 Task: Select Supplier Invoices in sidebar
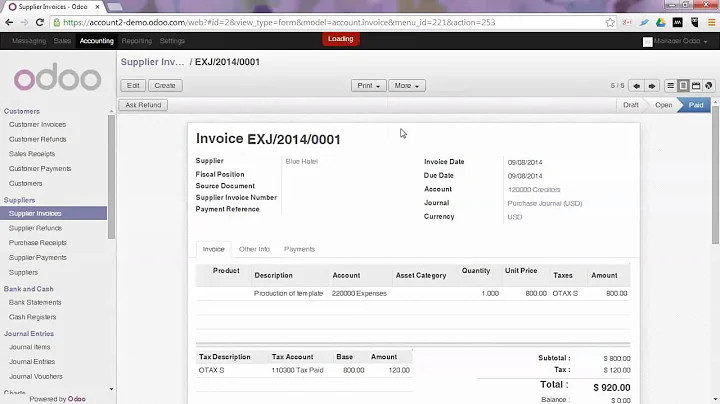[x=53, y=213]
